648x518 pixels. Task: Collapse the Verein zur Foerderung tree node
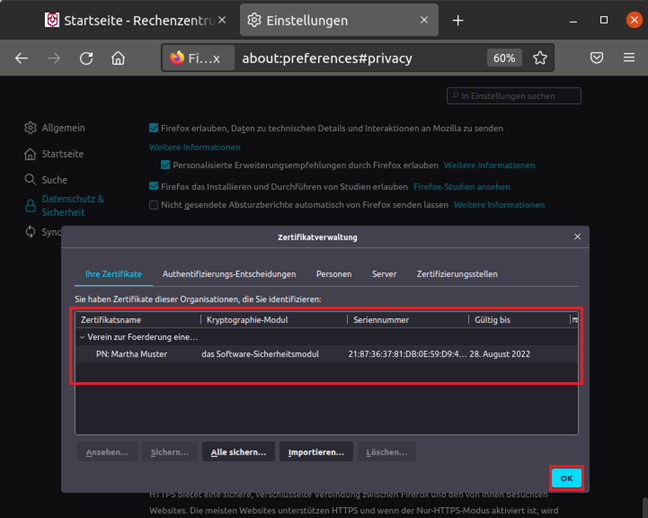[83, 337]
